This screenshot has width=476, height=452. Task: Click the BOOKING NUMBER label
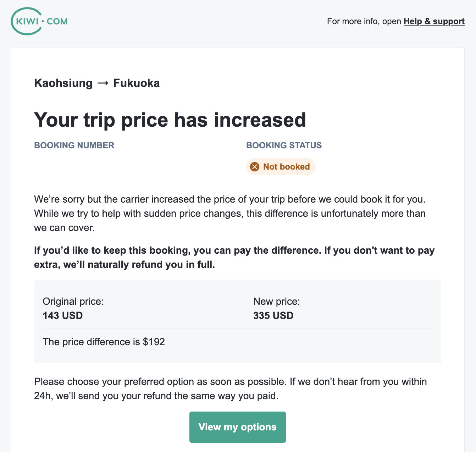[x=74, y=145]
